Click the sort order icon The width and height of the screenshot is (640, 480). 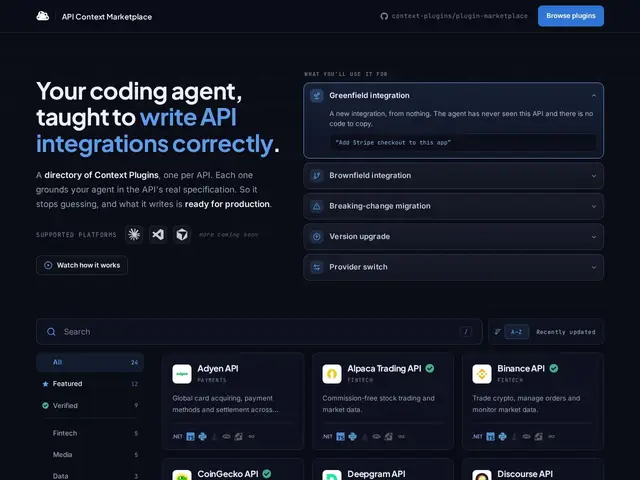point(497,332)
